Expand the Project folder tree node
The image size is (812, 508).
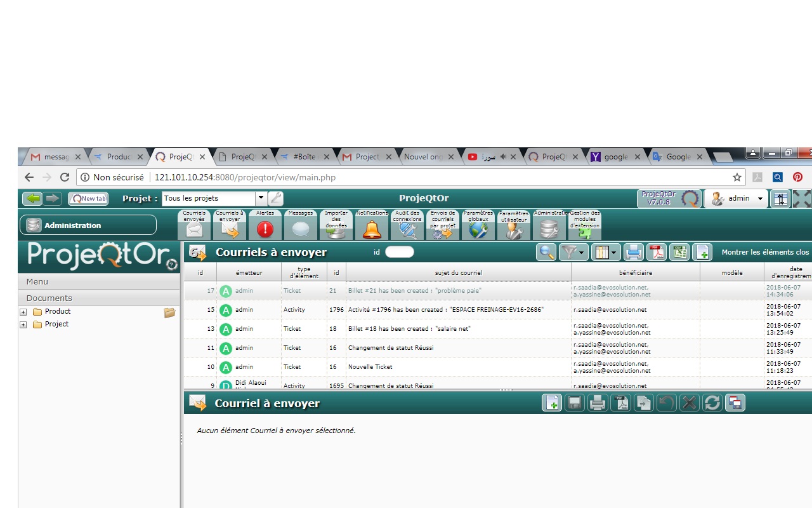[x=23, y=324]
